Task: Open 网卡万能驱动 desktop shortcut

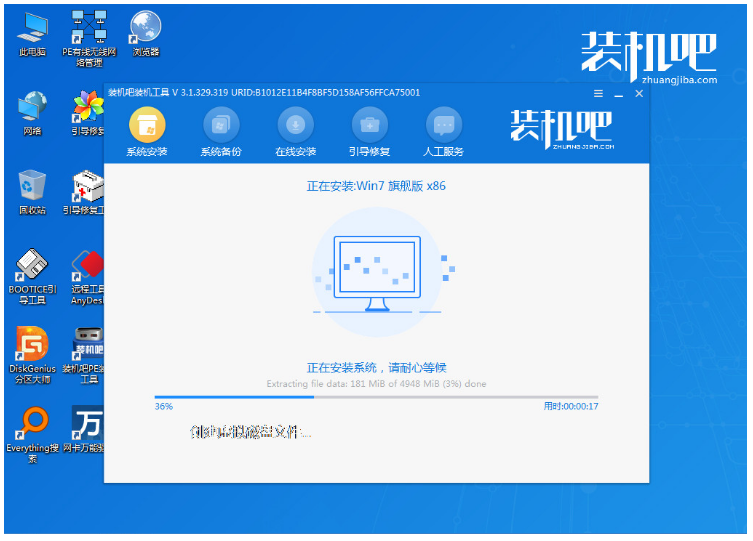Action: [x=85, y=429]
